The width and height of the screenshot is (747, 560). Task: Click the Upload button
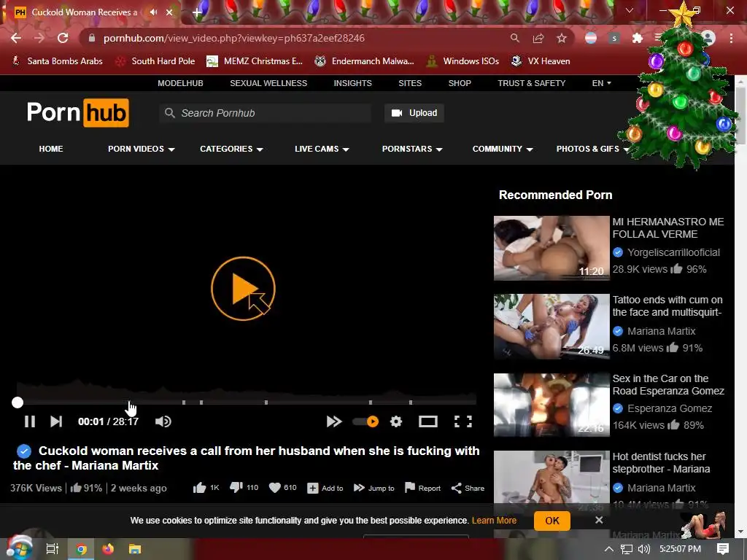point(414,113)
